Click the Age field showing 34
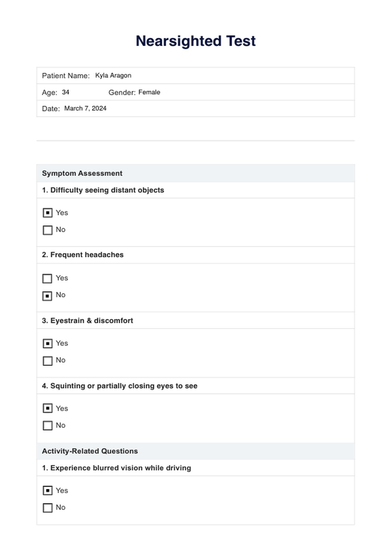This screenshot has height=544, width=392. [66, 92]
